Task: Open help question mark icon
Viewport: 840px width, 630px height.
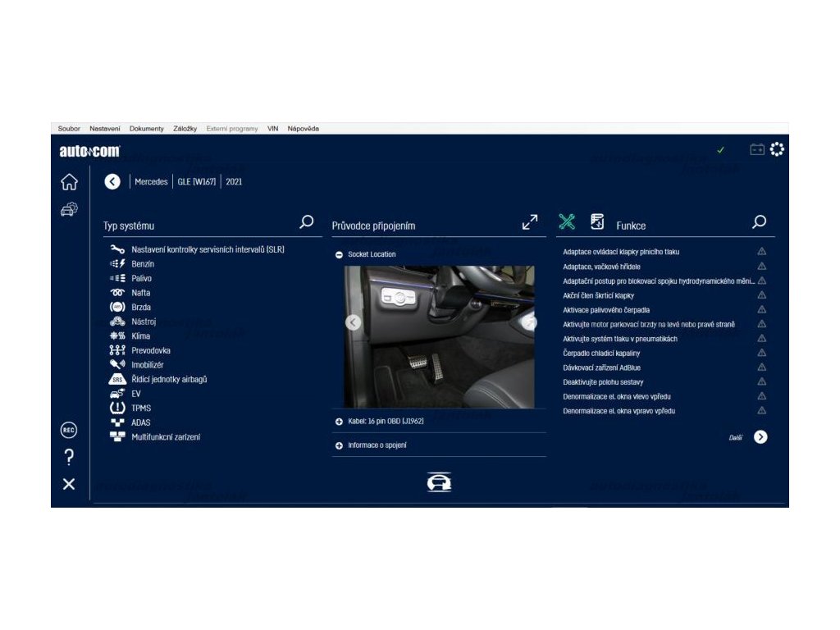Action: tap(69, 457)
